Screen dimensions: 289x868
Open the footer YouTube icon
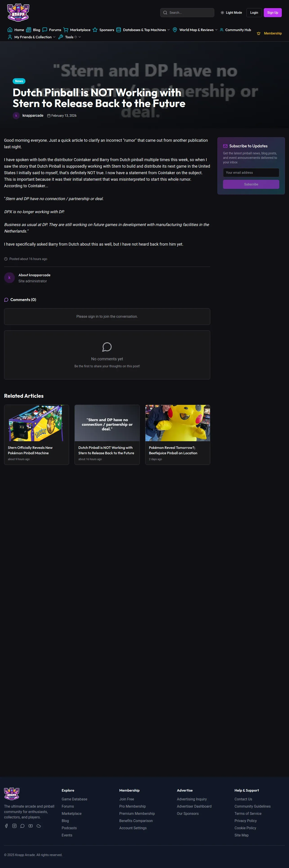coord(31,826)
